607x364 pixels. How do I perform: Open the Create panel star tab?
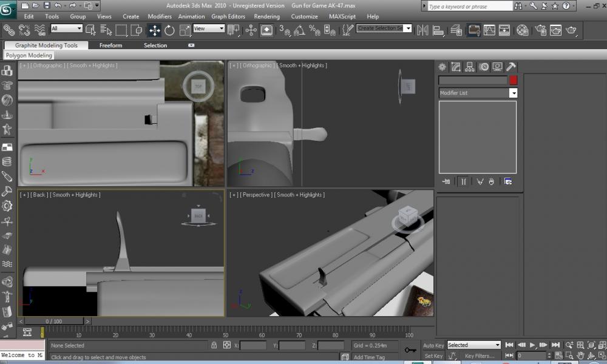point(443,67)
